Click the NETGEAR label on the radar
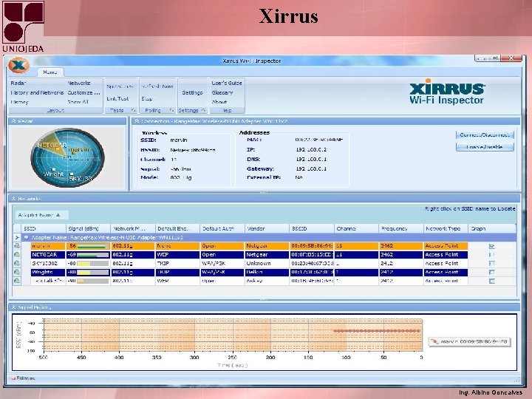Screen dimensions: 532x399 click(52, 145)
